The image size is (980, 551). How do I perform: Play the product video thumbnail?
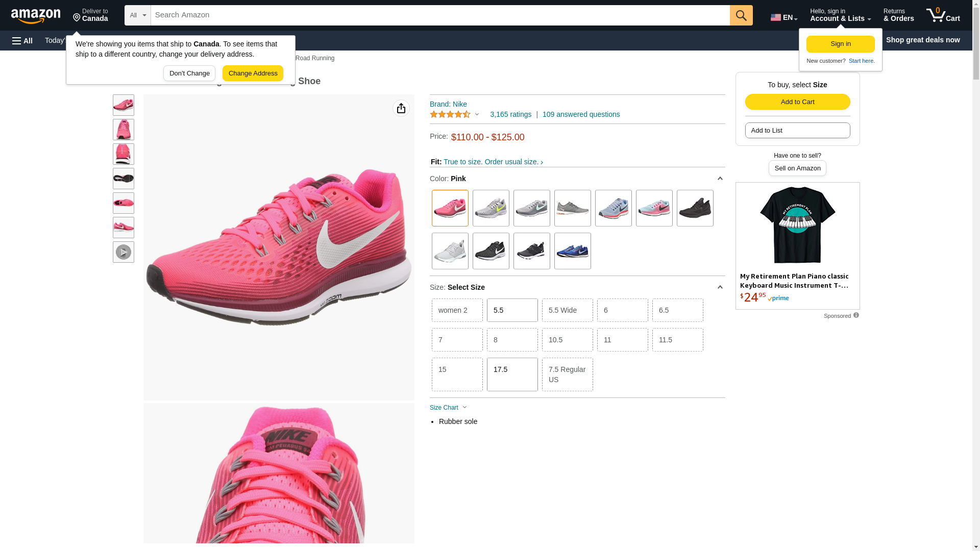coord(124,252)
